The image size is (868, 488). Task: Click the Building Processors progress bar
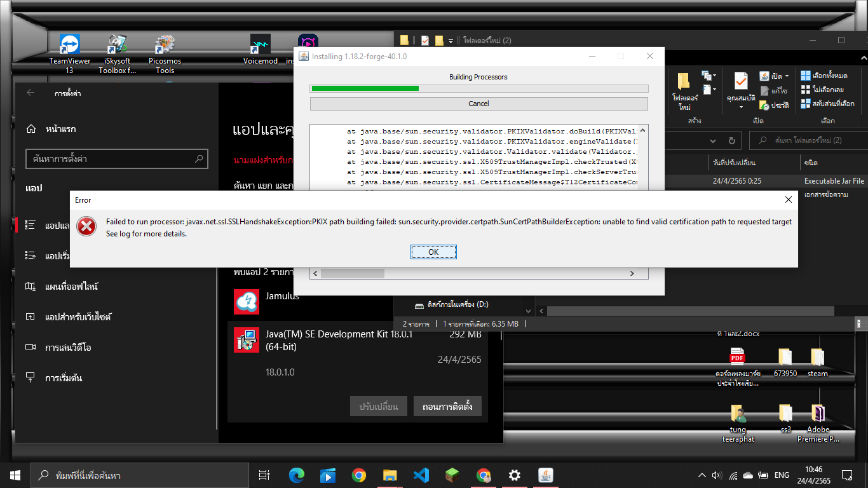[x=478, y=88]
